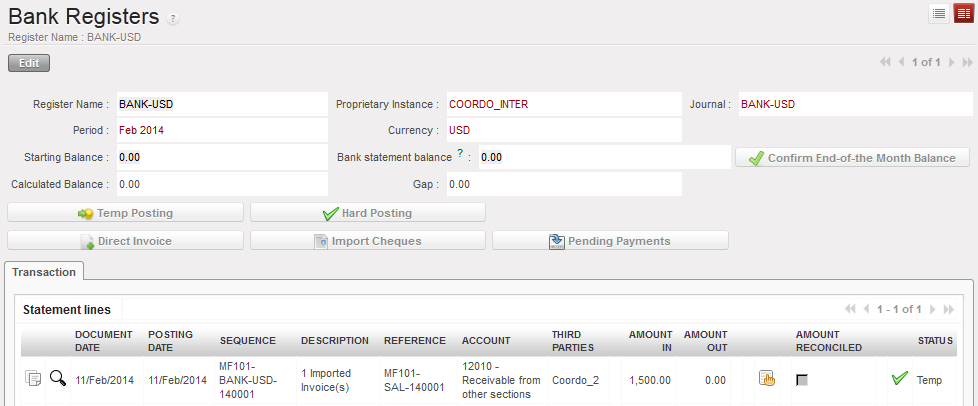
Task: Open Pending Payments
Action: pos(610,241)
